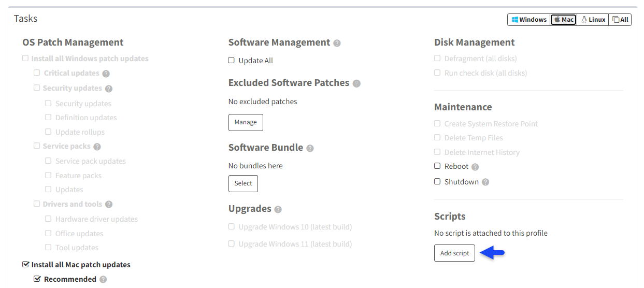Click the Add script button
Viewport: 644px width, 288px height.
(x=454, y=253)
